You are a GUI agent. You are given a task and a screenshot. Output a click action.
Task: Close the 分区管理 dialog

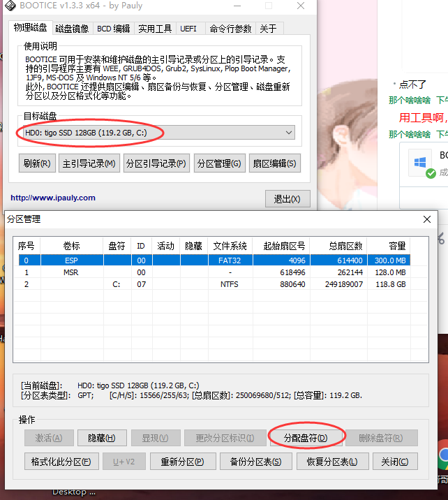point(427,219)
